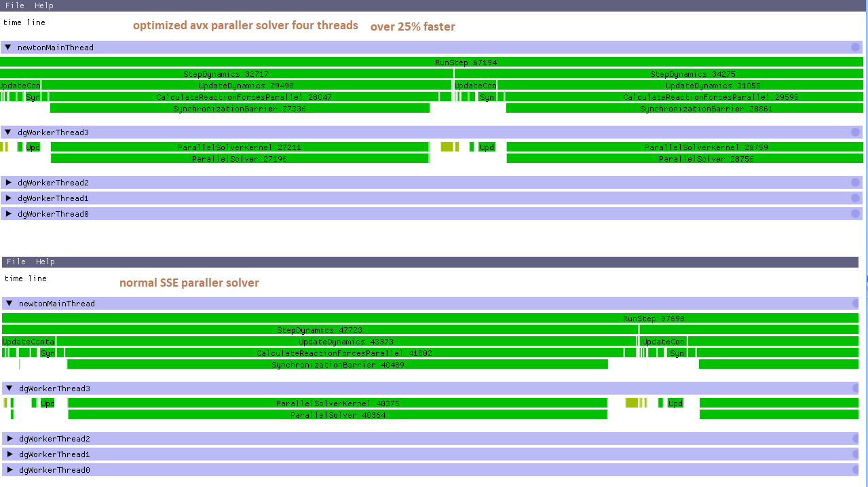Expand dgWorkerThread2 in the AVX profiler
868x487 pixels.
[x=8, y=183]
